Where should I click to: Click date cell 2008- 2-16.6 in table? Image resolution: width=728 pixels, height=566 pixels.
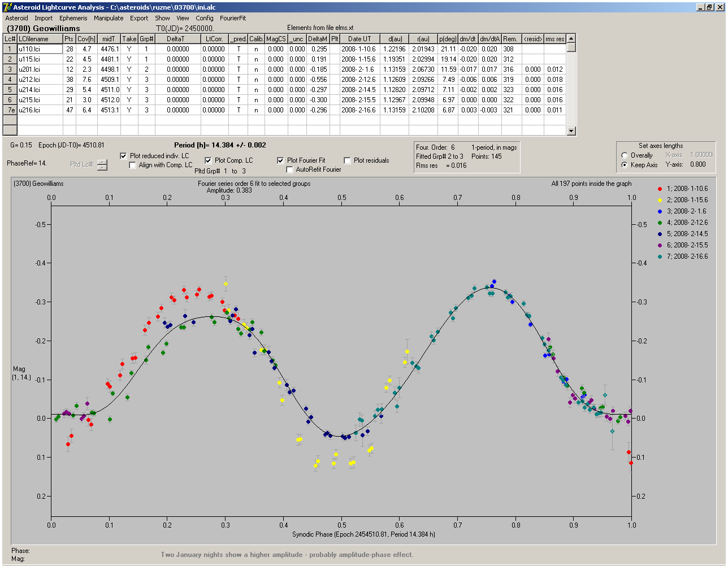point(359,110)
